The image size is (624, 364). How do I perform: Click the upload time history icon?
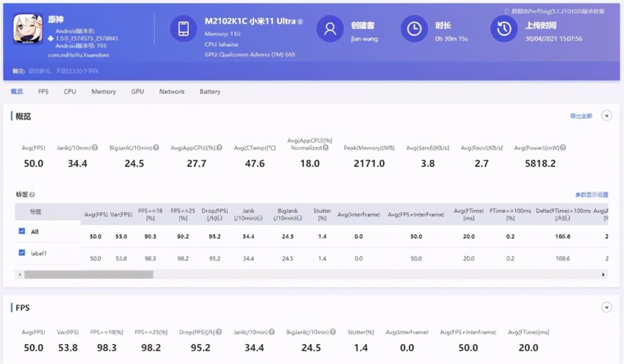[x=504, y=29]
